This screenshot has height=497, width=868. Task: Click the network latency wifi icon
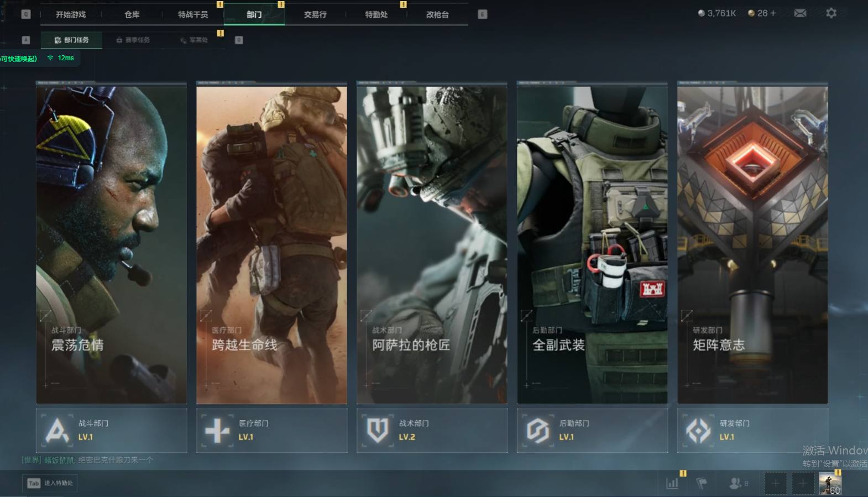50,58
